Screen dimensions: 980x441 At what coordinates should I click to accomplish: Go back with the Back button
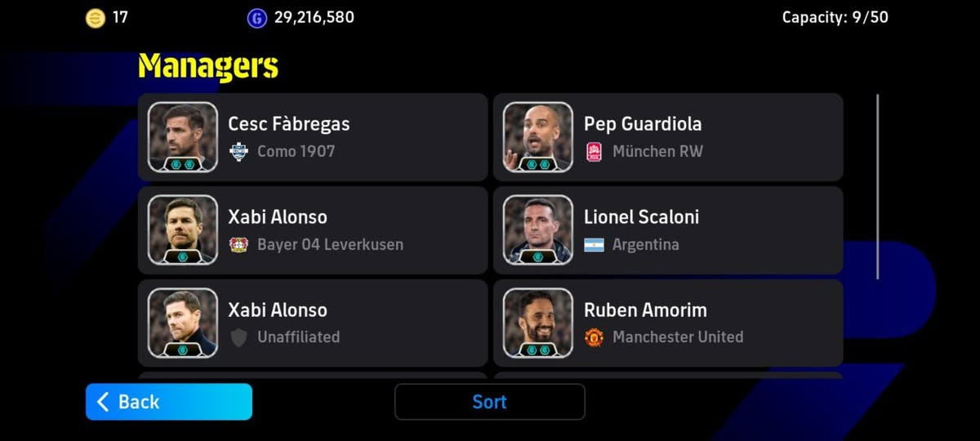(169, 402)
